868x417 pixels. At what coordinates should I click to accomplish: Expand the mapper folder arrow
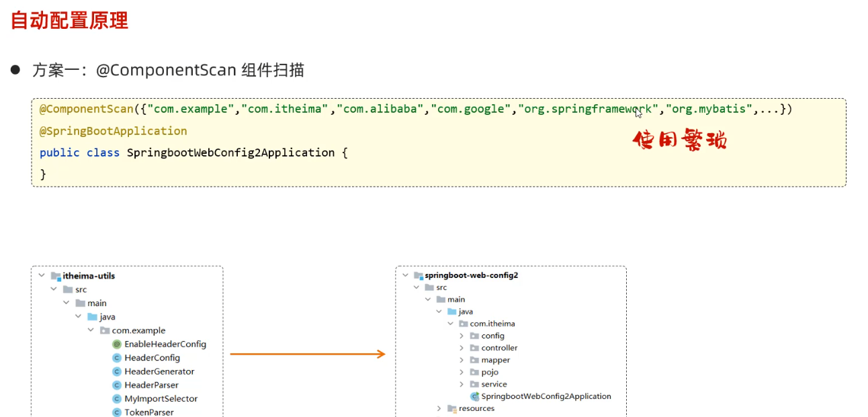click(x=462, y=360)
